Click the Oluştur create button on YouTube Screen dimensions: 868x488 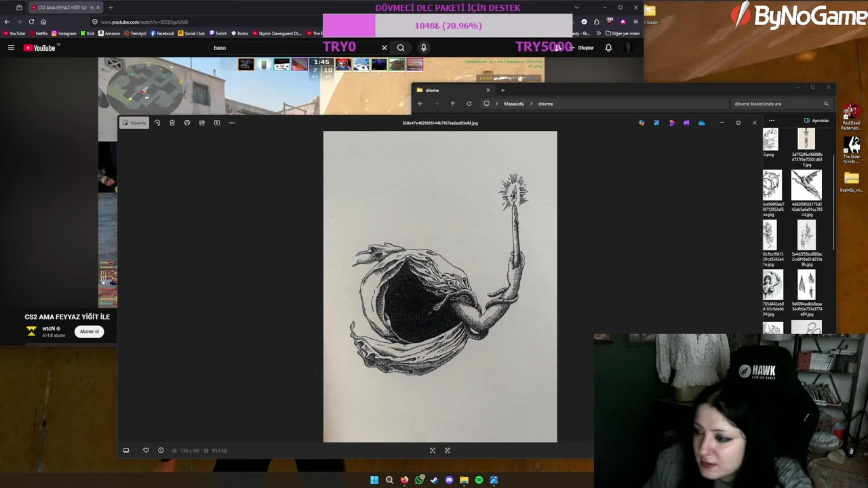[x=583, y=47]
